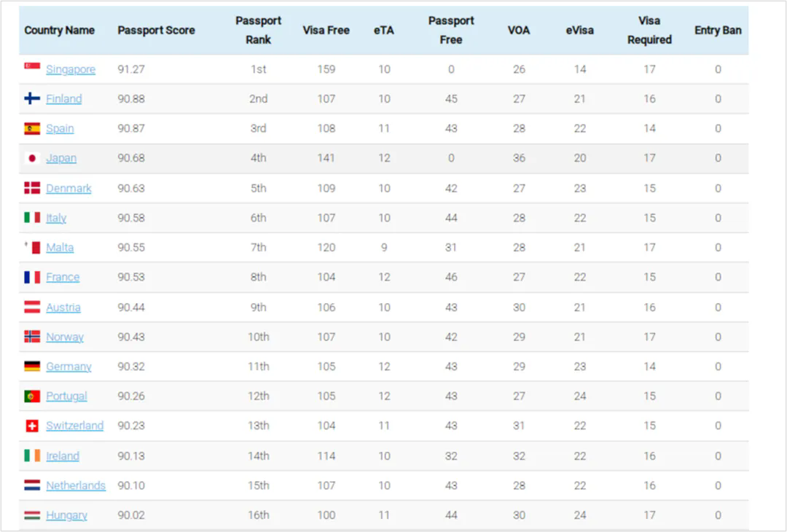Screen dimensions: 787x532
Task: Click the Italy flag icon
Action: 32,217
